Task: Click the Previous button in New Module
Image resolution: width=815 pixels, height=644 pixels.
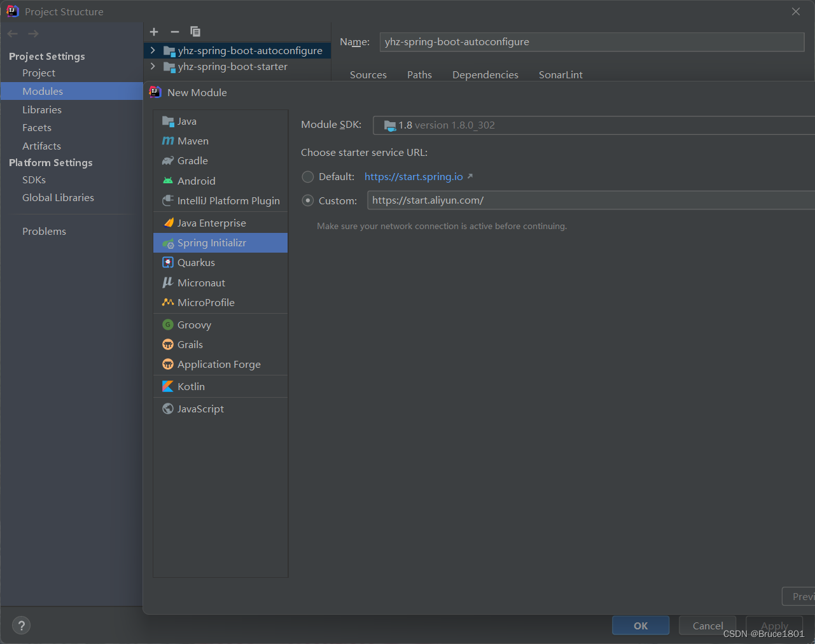Action: point(799,596)
